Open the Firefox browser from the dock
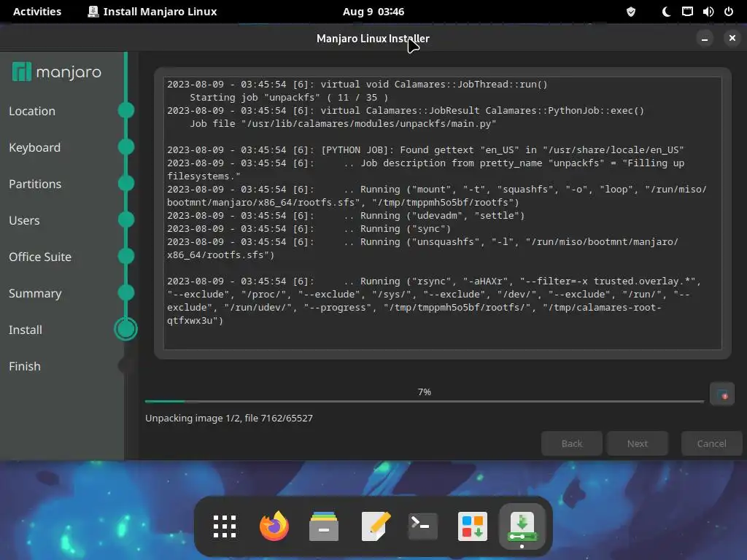Viewport: 747px width, 560px height. click(x=274, y=526)
